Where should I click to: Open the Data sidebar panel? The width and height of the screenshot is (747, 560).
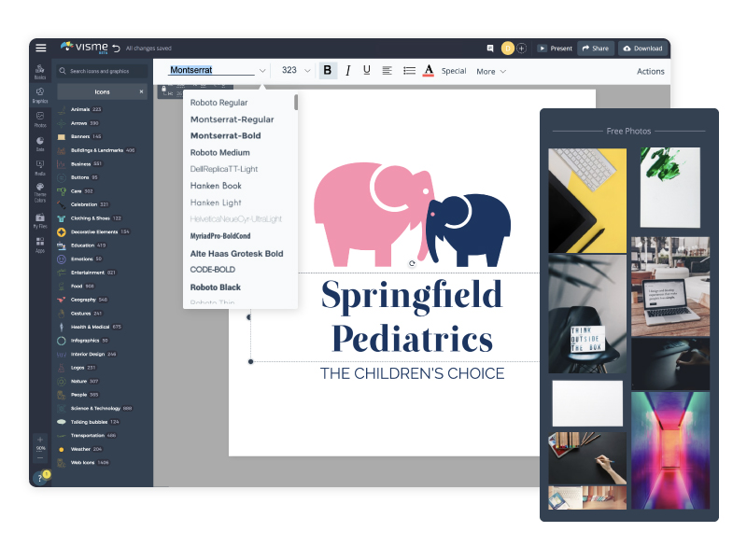40,144
